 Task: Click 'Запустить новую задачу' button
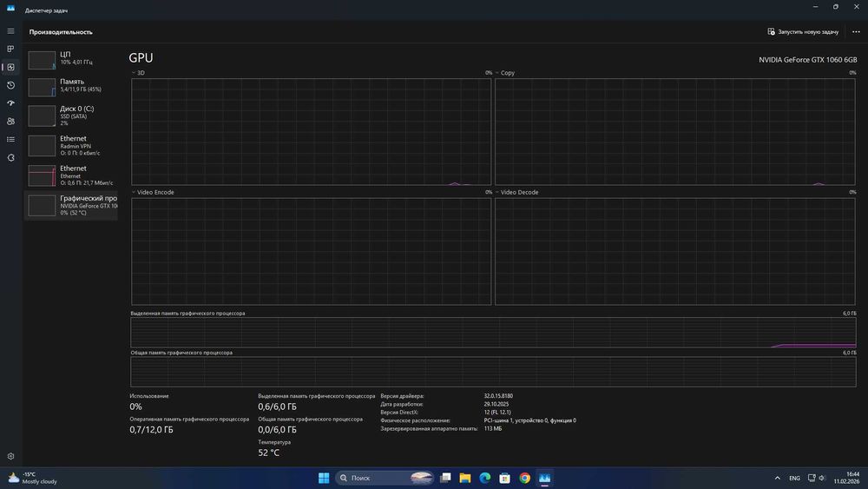coord(803,31)
